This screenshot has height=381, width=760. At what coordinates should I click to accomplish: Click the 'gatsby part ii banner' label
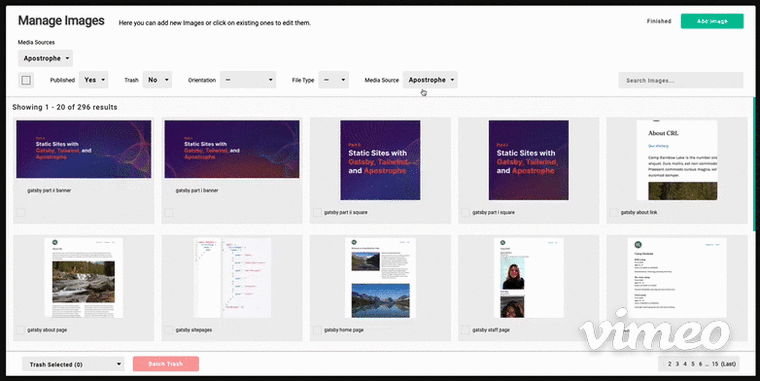click(x=49, y=191)
